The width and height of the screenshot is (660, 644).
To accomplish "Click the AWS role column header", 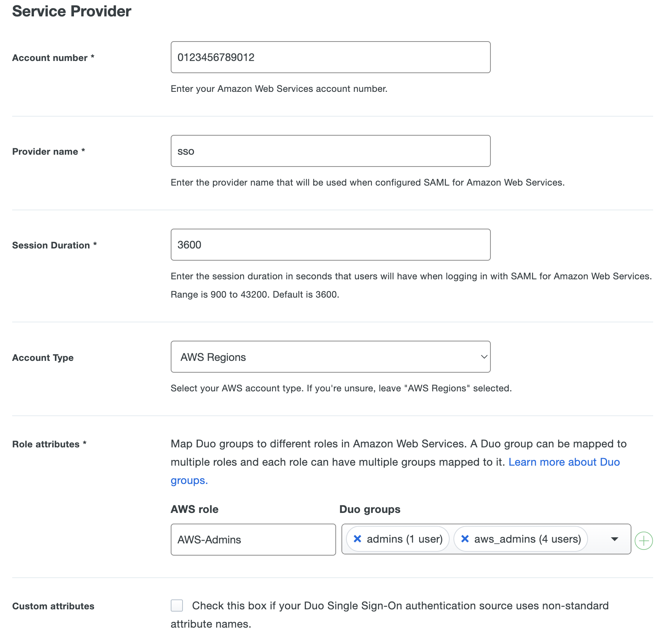I will click(x=194, y=509).
